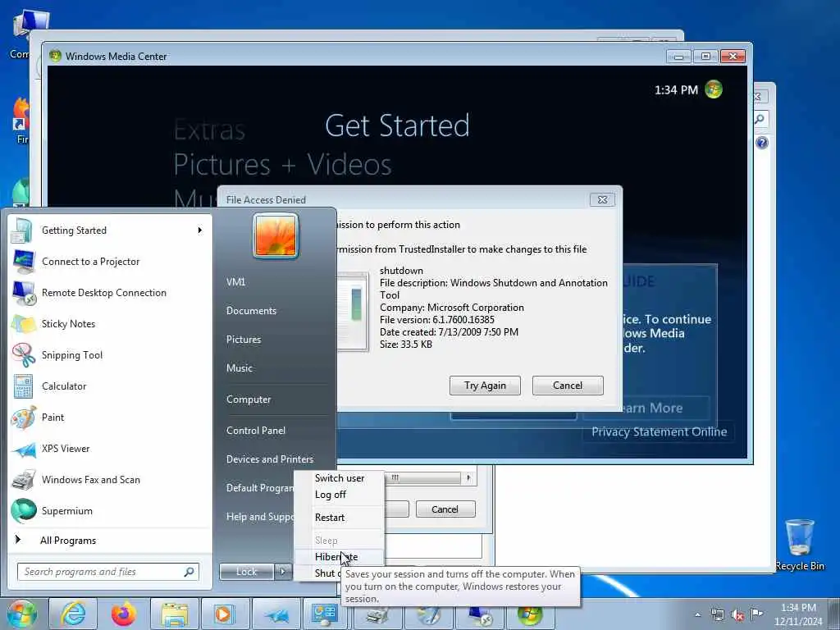The image size is (840, 630).
Task: Click the network tray icon
Action: tap(717, 615)
